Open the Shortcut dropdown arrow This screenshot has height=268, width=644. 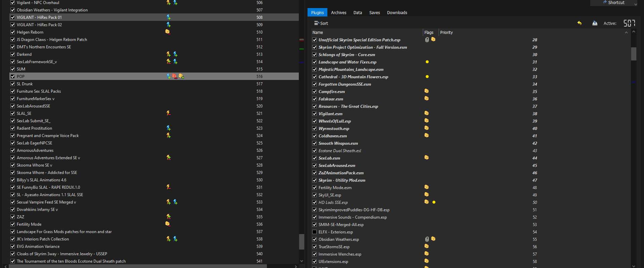click(635, 4)
